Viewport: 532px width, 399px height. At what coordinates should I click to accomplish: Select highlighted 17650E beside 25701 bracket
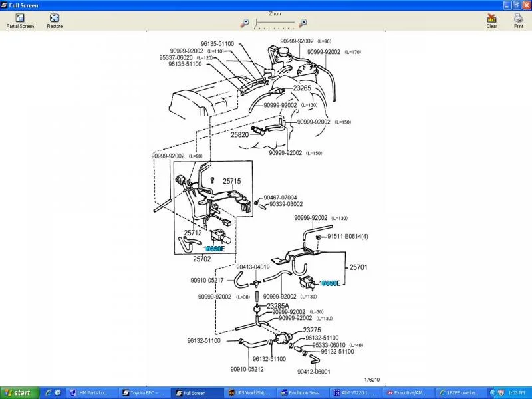click(x=330, y=283)
